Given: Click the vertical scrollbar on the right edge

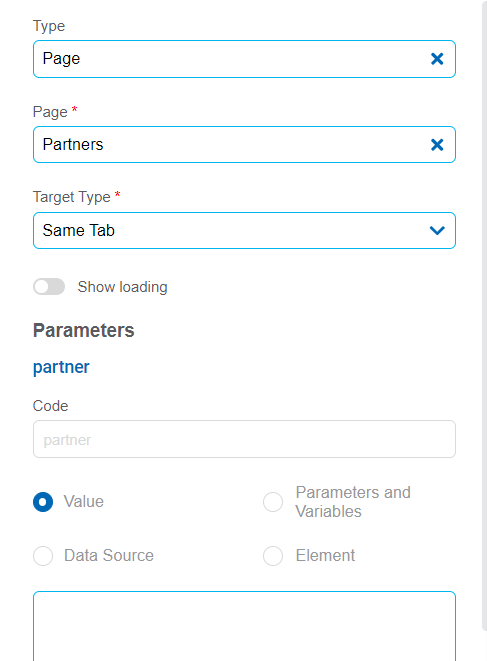Looking at the screenshot, I should point(484,316).
